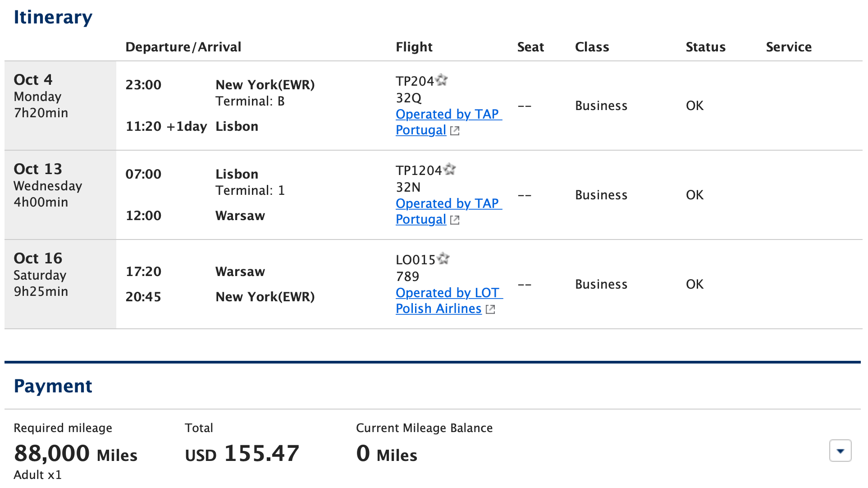
Task: Select the Oct 16 Saturday date cell
Action: (60, 284)
